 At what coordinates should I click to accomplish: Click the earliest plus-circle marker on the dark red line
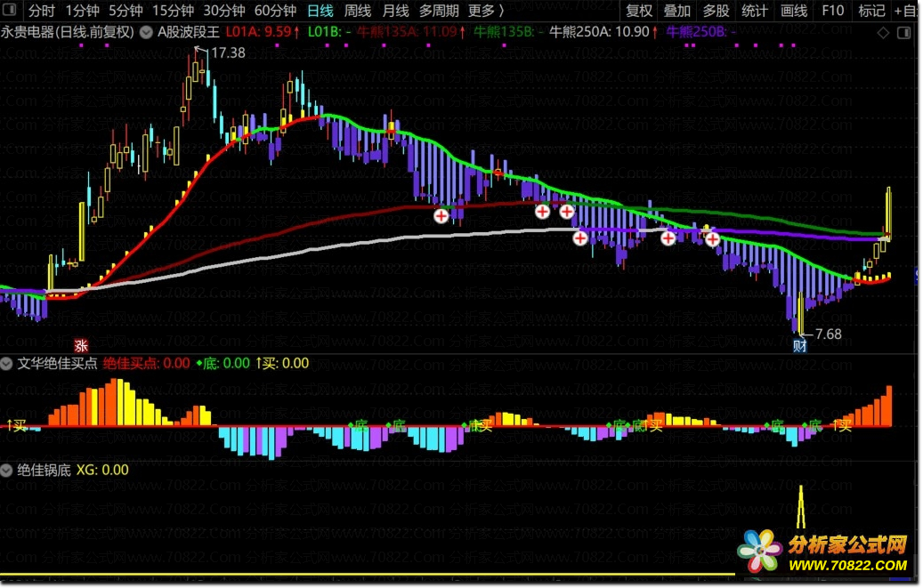coord(441,216)
